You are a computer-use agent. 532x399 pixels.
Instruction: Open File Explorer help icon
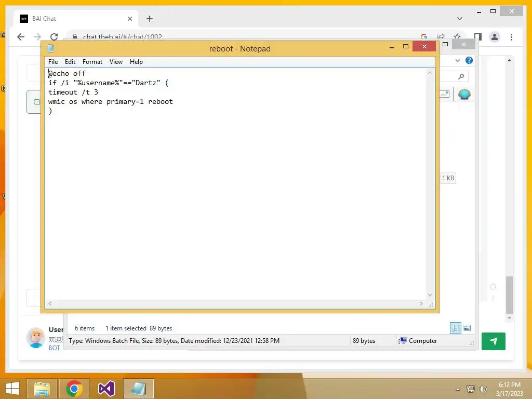469,60
